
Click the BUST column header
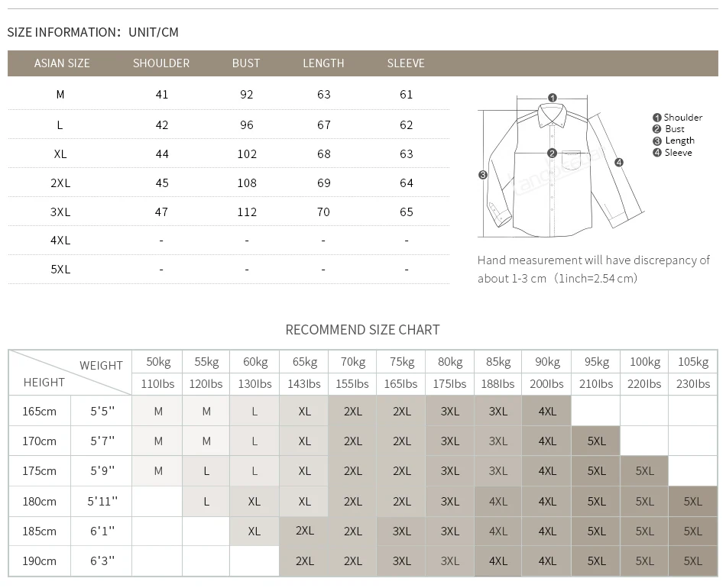(x=246, y=63)
